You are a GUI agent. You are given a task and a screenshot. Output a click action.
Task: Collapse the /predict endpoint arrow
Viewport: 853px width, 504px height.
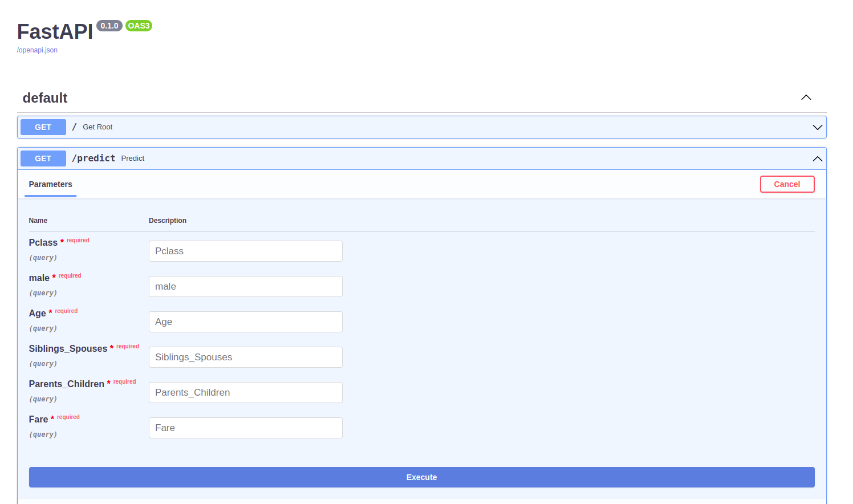pyautogui.click(x=817, y=158)
